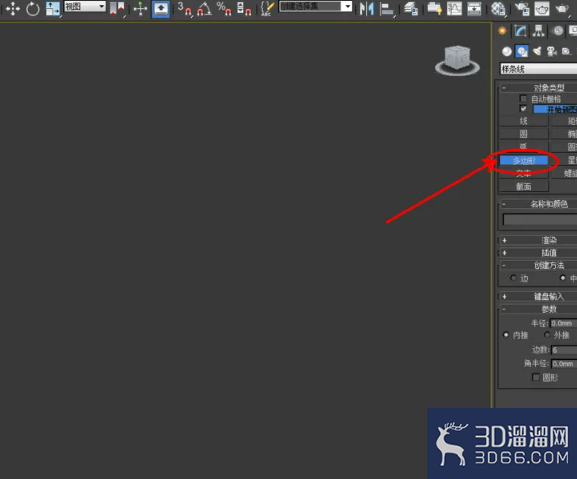This screenshot has width=577, height=479.
Task: Select the 内接 radio button
Action: point(506,335)
